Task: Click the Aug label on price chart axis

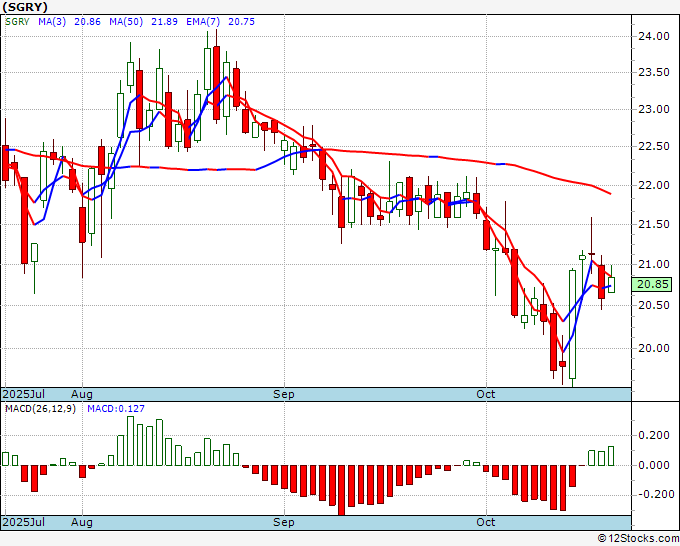Action: (x=82, y=395)
